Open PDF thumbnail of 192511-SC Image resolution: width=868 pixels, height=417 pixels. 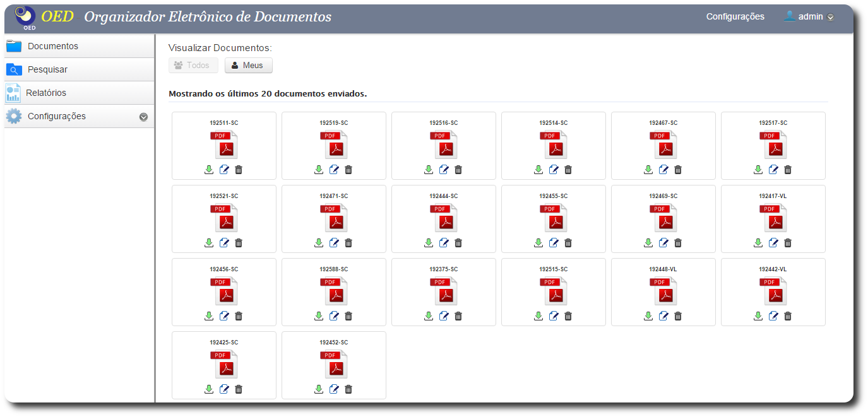224,144
